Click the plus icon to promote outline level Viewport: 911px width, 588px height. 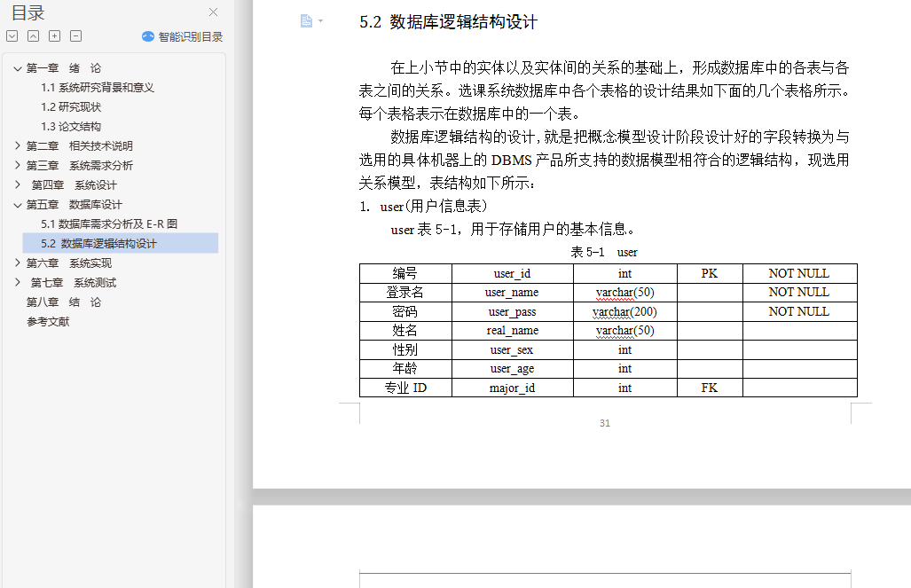click(55, 36)
